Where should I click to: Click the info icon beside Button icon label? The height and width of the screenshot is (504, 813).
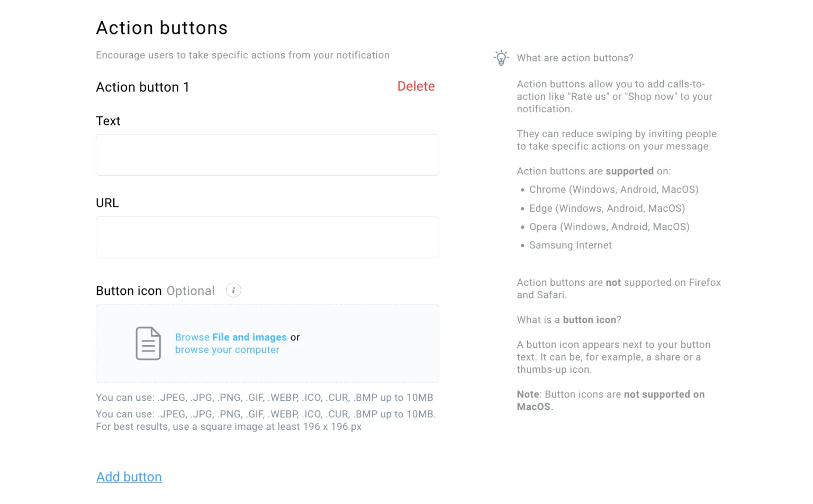(x=233, y=290)
